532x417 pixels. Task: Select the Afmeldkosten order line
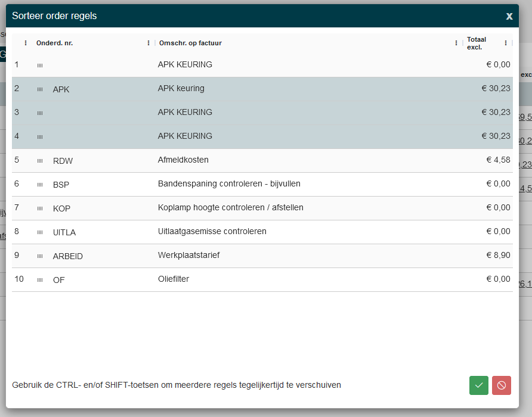[183, 160]
